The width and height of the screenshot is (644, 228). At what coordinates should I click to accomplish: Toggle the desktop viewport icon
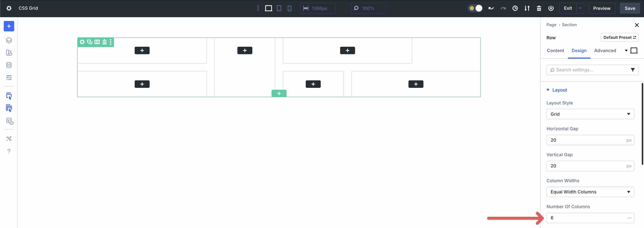click(x=269, y=8)
